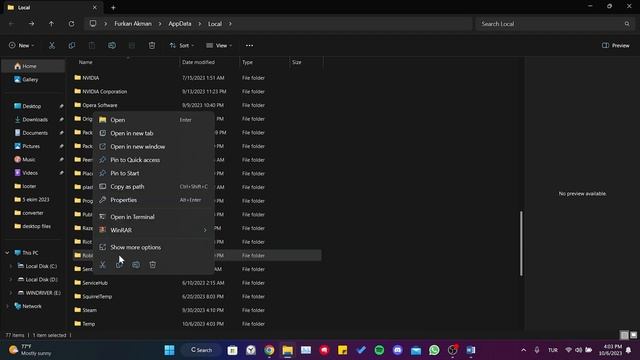Refresh the Local folder view
Image resolution: width=640 pixels, height=360 pixels.
coord(71,24)
